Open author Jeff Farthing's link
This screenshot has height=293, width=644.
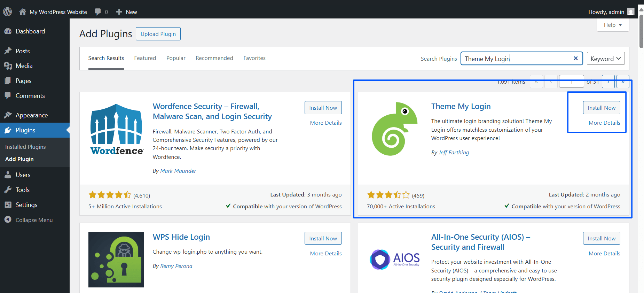pyautogui.click(x=454, y=153)
